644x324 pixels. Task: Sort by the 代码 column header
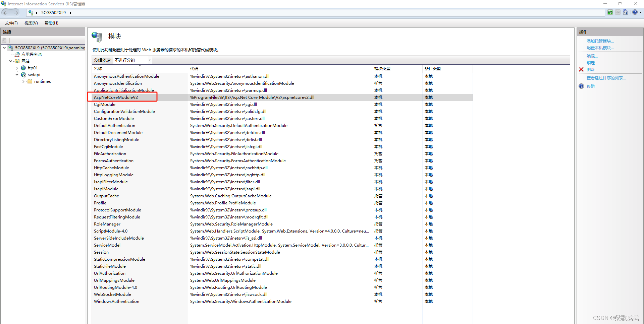(x=280, y=69)
